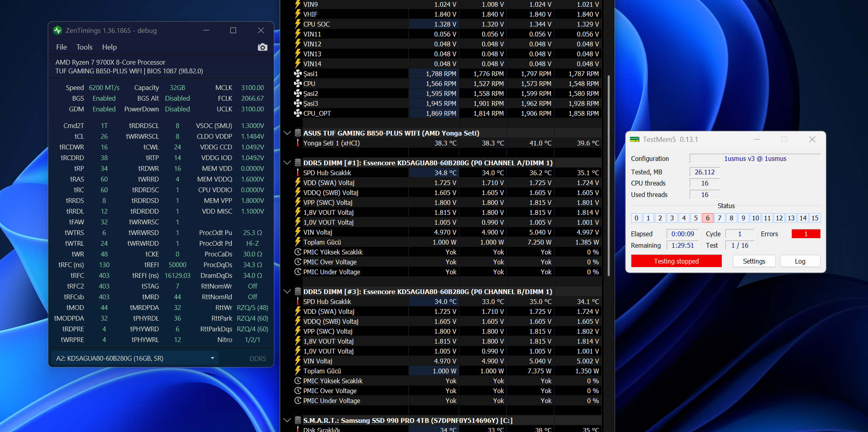Screen dimensions: 868x432
Task: Click the Remaining time field 1:29:51
Action: click(x=683, y=245)
